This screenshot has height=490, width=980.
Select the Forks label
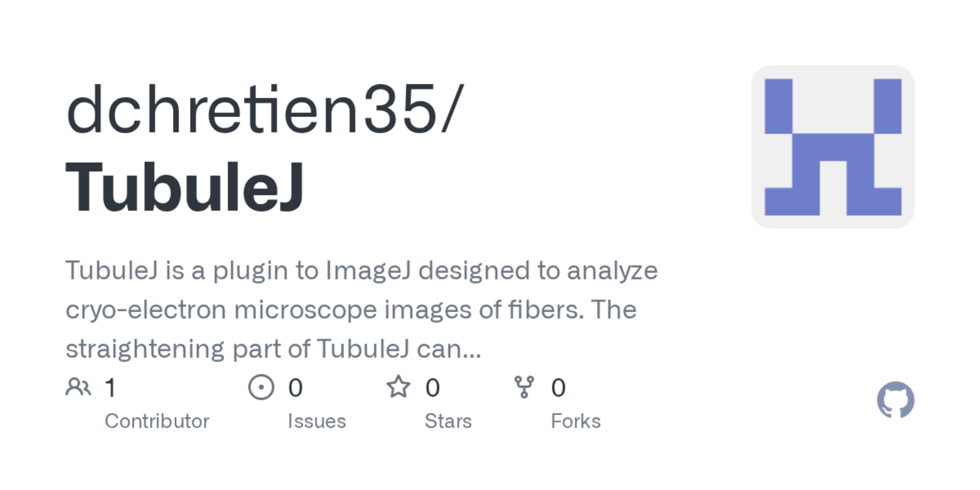(575, 421)
